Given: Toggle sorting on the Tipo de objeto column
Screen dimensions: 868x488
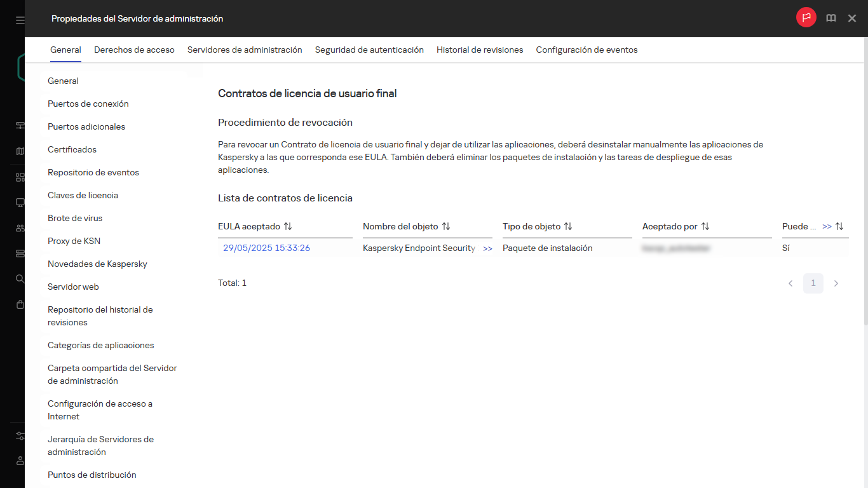Looking at the screenshot, I should (x=567, y=226).
